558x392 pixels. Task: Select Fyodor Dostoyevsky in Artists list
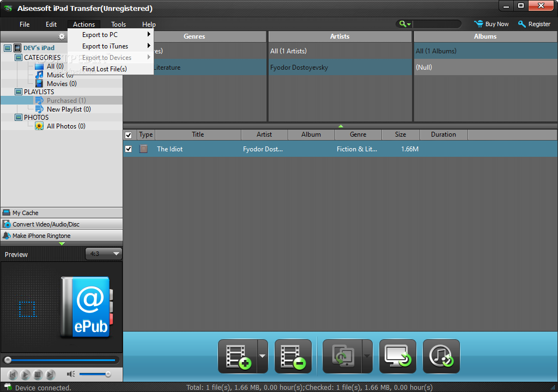[x=340, y=67]
